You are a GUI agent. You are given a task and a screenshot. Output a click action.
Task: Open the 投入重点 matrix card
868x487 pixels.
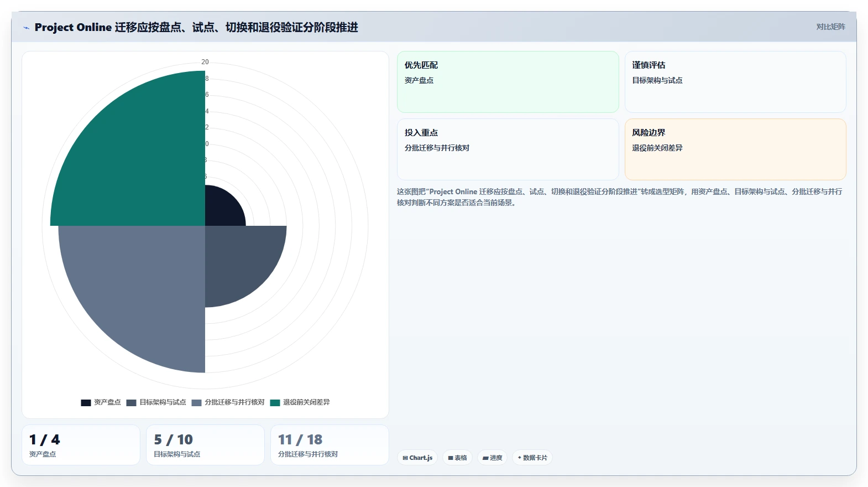[508, 149]
